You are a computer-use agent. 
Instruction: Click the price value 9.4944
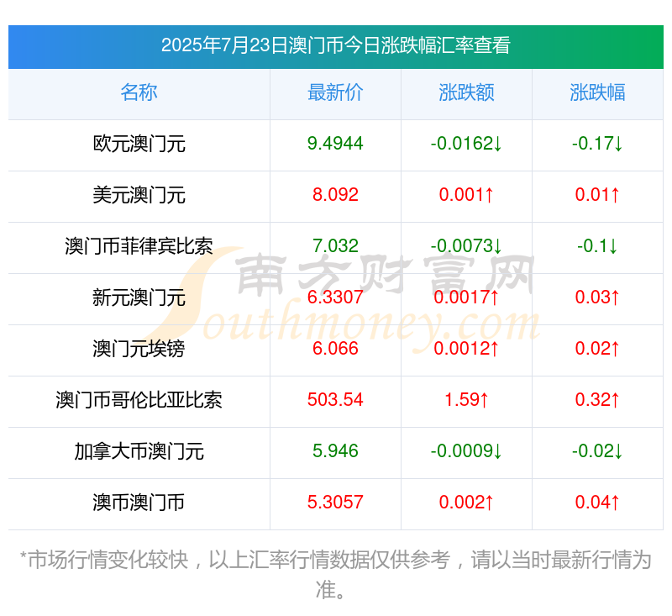coord(335,144)
